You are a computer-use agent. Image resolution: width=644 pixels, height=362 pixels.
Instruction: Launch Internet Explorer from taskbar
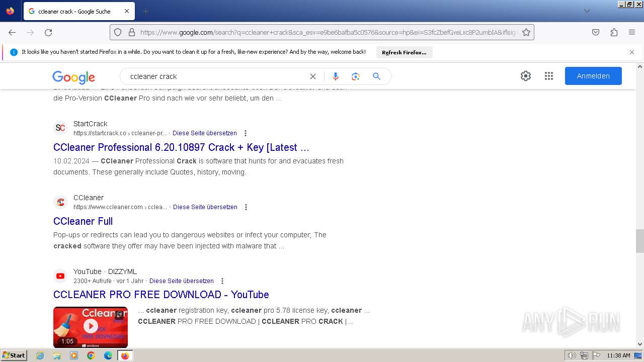pyautogui.click(x=40, y=355)
